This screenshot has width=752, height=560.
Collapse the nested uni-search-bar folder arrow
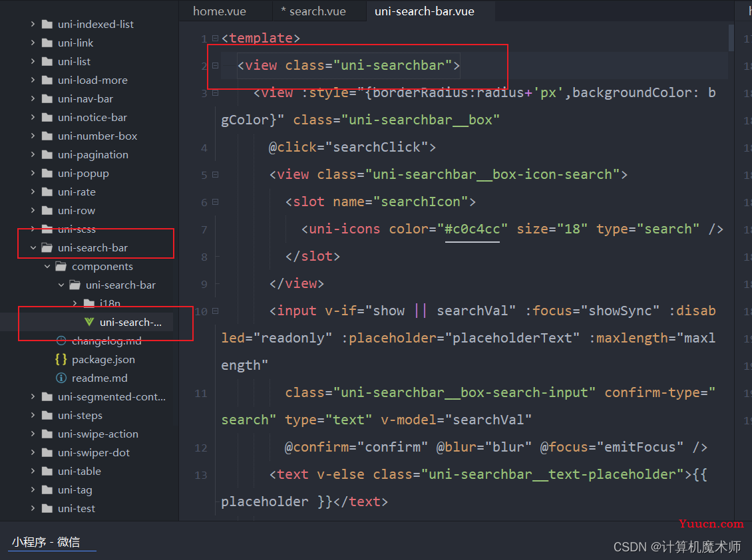point(61,285)
